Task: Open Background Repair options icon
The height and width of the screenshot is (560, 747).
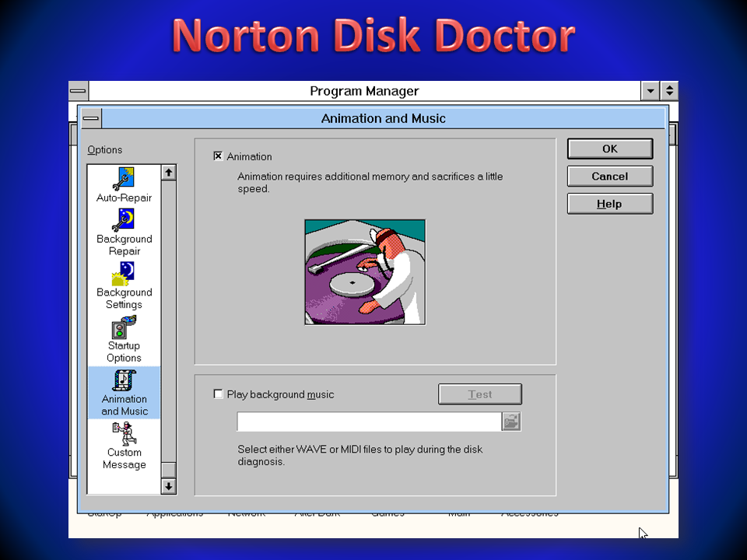Action: 124,220
